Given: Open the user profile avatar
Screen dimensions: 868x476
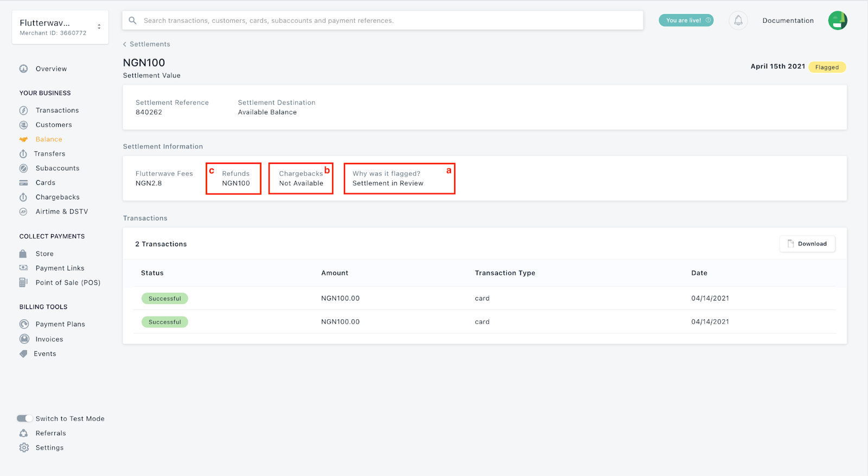Looking at the screenshot, I should [838, 21].
